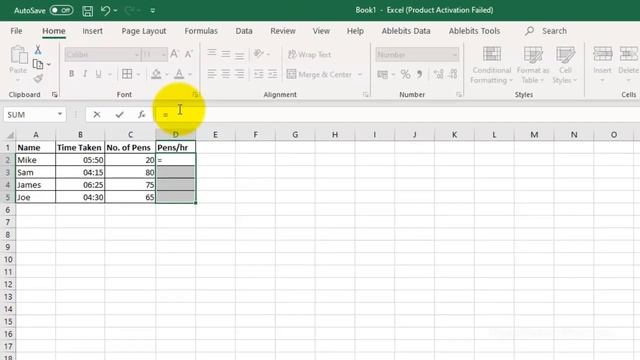The width and height of the screenshot is (640, 360).
Task: Click the Top Align icon
Action: [212, 54]
